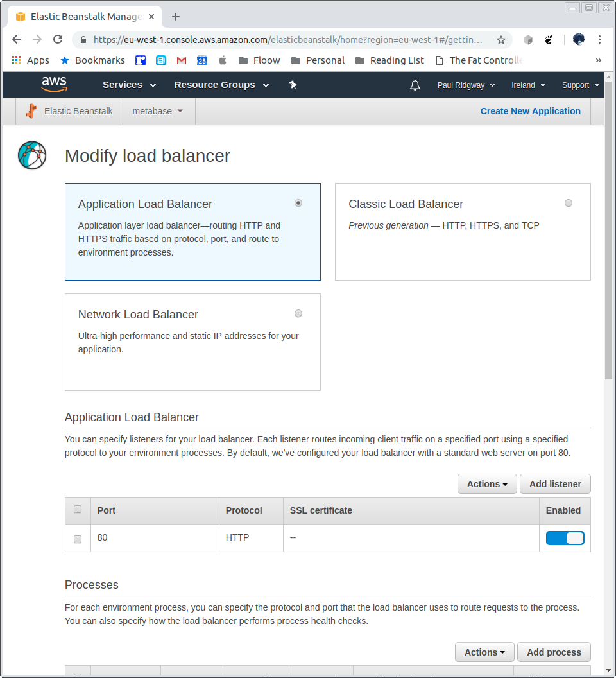Open the Reading List bookmarks folder
This screenshot has height=678, width=616.
(x=389, y=60)
